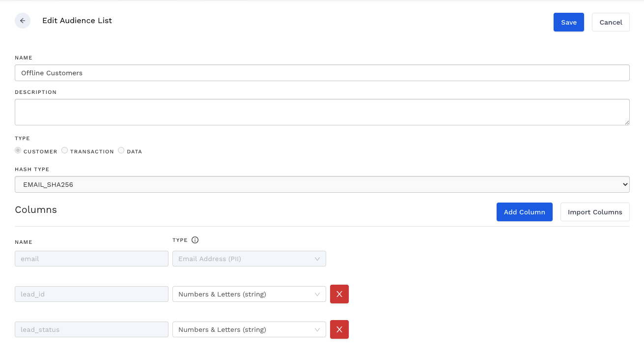Click into the Description text area

tap(322, 112)
